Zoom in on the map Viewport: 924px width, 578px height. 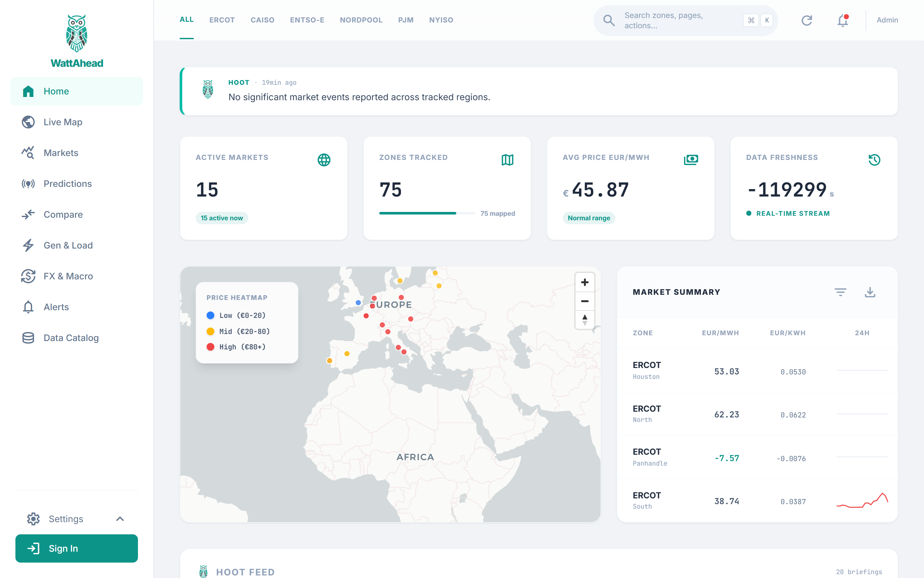(x=585, y=283)
